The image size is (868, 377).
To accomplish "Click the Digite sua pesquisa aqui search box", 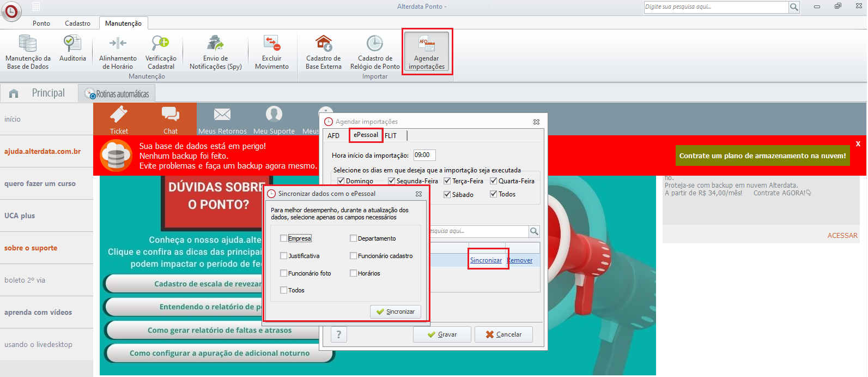I will 716,7.
